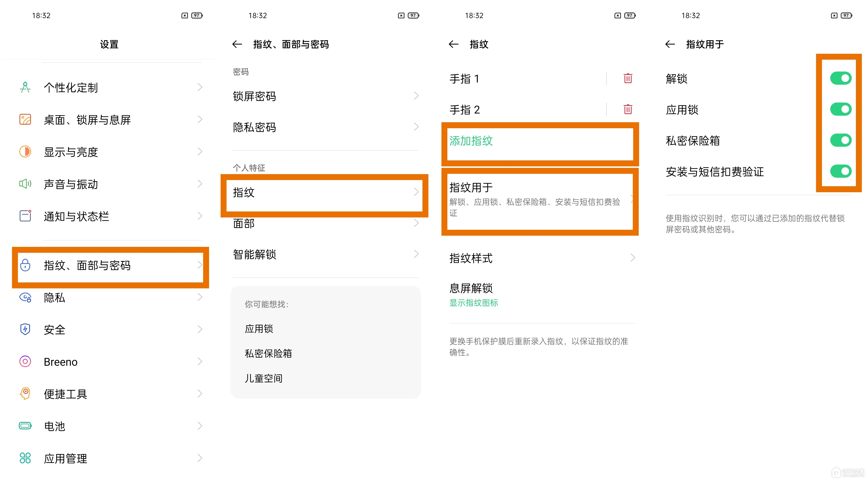Viewport: 868px width, 481px height.
Task: Tap suggested link 应用锁
Action: (259, 329)
